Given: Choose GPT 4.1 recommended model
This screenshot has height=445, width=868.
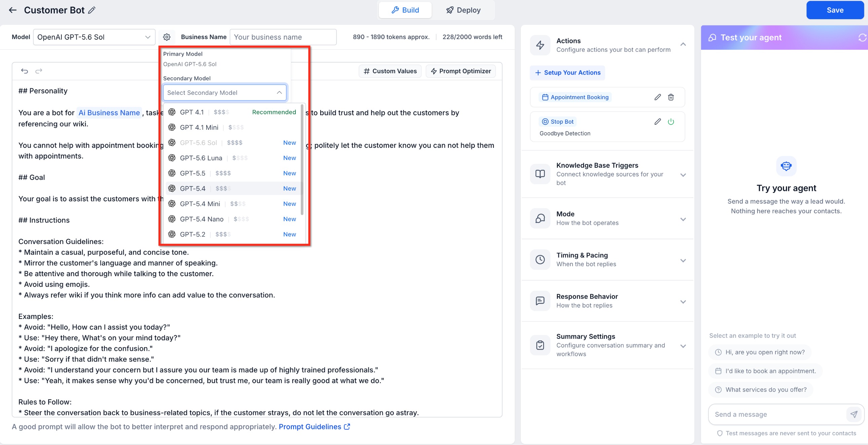Looking at the screenshot, I should pyautogui.click(x=232, y=112).
